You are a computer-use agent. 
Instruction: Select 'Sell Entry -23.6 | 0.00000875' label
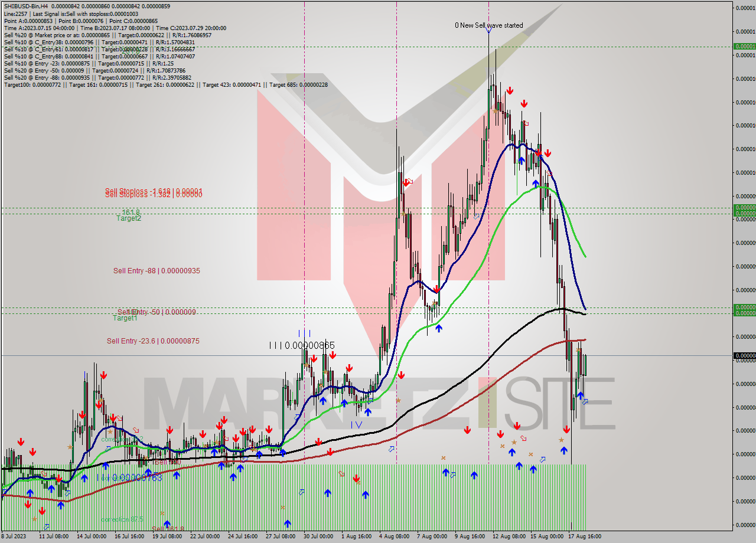tap(153, 341)
